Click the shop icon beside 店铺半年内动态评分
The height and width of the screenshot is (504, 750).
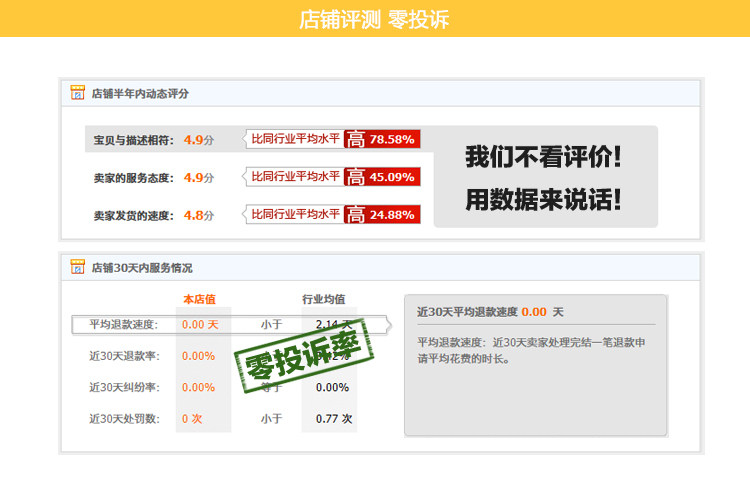[77, 92]
